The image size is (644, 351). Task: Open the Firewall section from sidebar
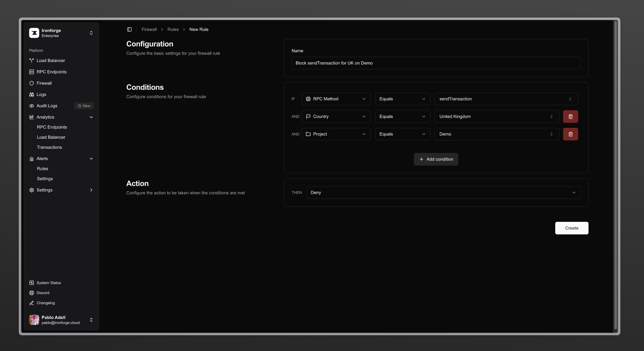(44, 83)
